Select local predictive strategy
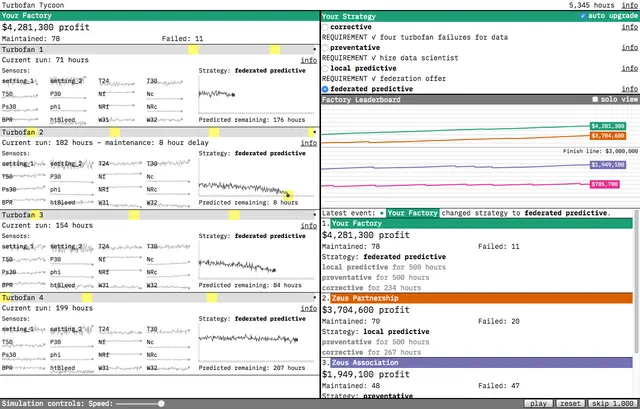Screen dimensions: 640x409 click(324, 68)
